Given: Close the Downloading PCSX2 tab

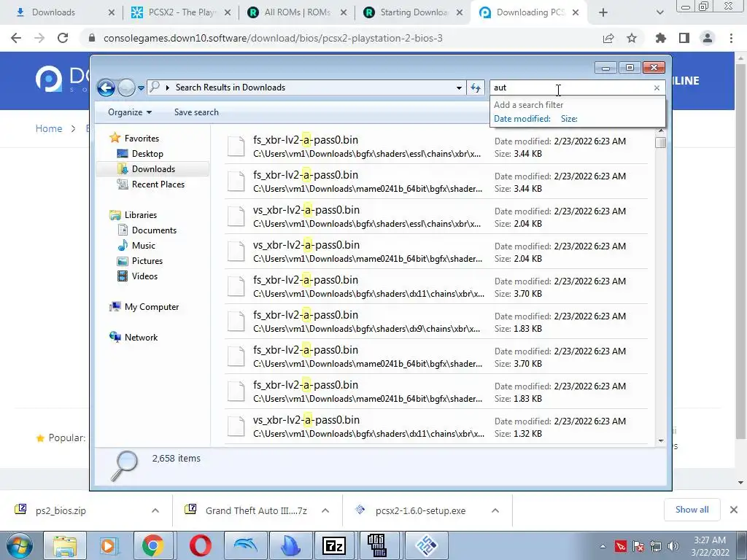Looking at the screenshot, I should click(x=576, y=12).
